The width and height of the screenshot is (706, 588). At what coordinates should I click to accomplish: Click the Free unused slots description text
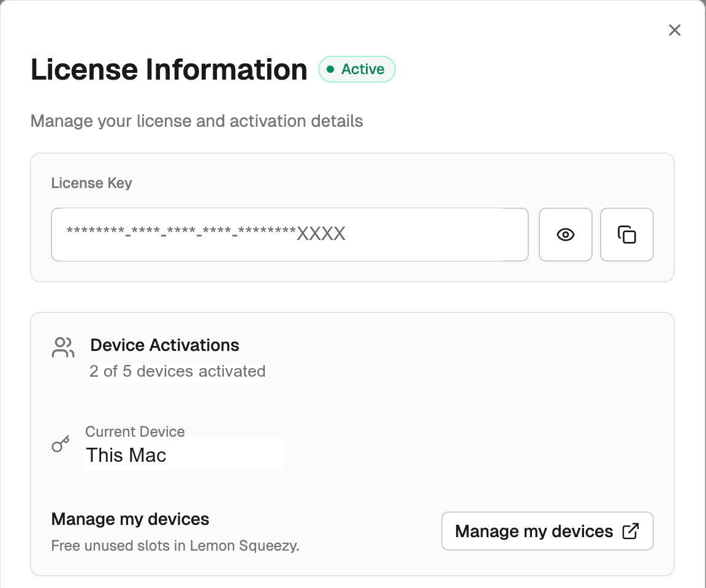[175, 545]
